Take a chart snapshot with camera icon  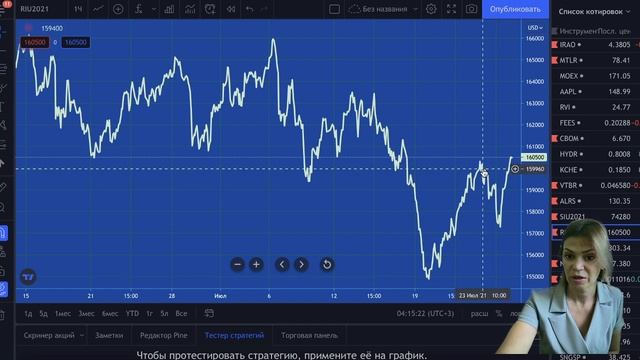pos(471,9)
